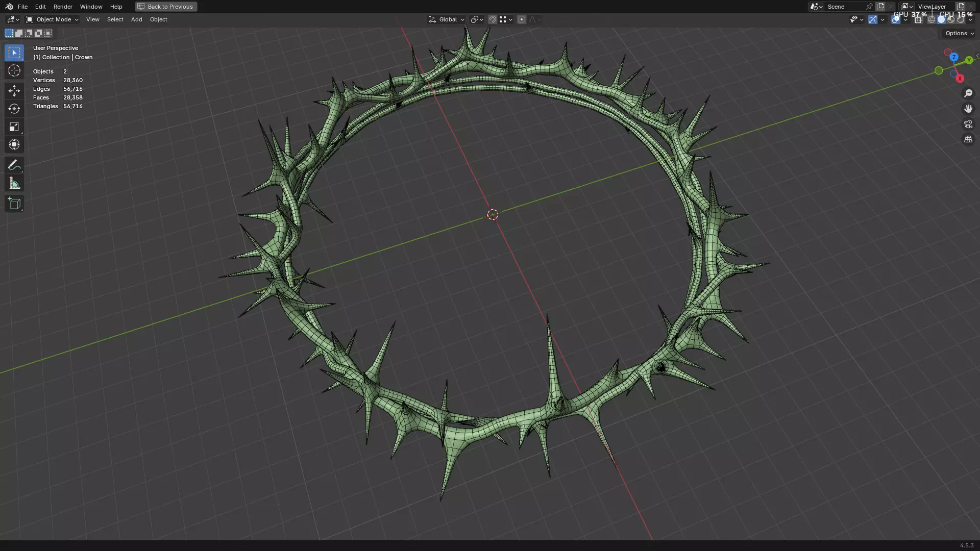
Task: Open the Render menu
Action: point(63,7)
